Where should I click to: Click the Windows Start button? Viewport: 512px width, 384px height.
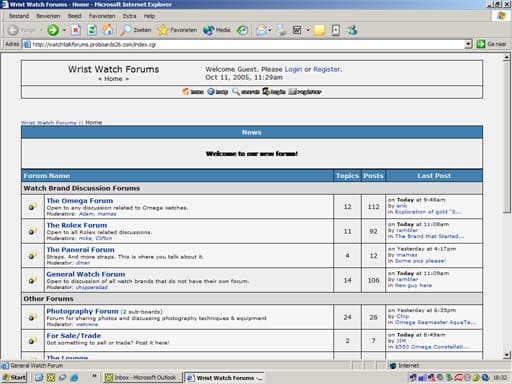tap(14, 377)
